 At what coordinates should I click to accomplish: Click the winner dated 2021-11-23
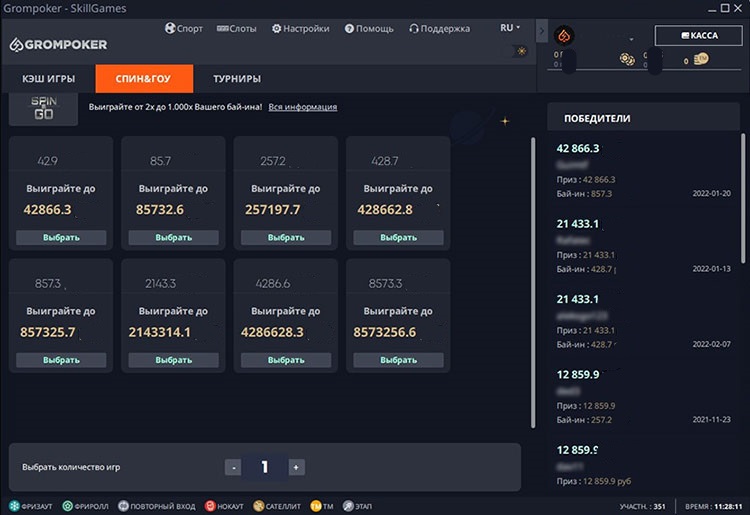click(643, 397)
